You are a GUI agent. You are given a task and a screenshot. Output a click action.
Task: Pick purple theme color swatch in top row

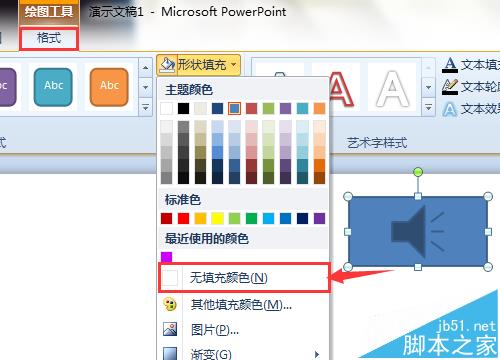[x=285, y=108]
